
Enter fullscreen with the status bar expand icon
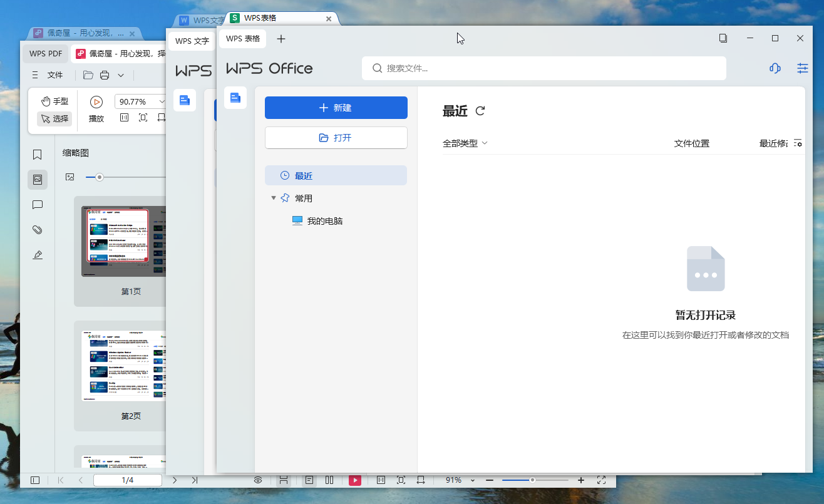coord(602,480)
